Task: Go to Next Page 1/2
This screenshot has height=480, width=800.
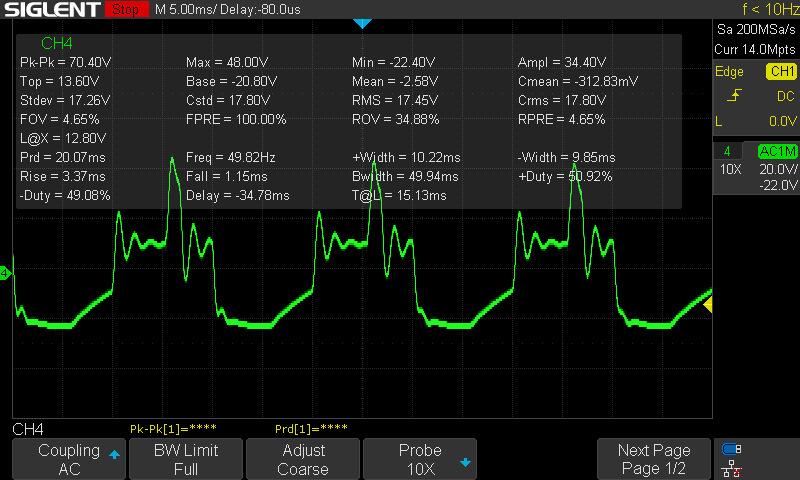Action: pyautogui.click(x=654, y=459)
